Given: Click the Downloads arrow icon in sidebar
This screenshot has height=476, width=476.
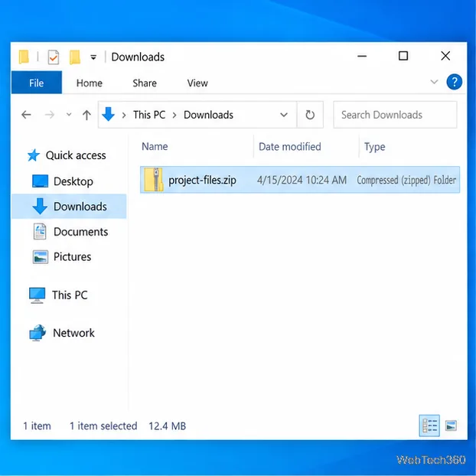Looking at the screenshot, I should pyautogui.click(x=40, y=206).
